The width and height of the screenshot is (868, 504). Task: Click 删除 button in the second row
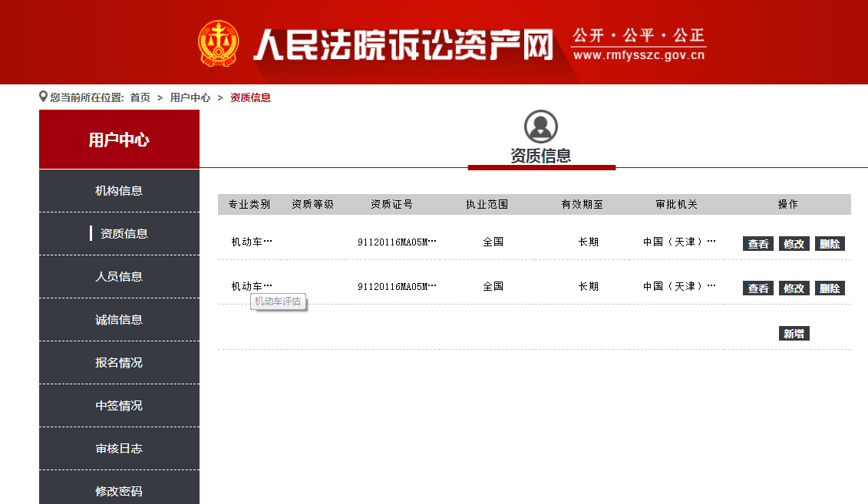[830, 288]
